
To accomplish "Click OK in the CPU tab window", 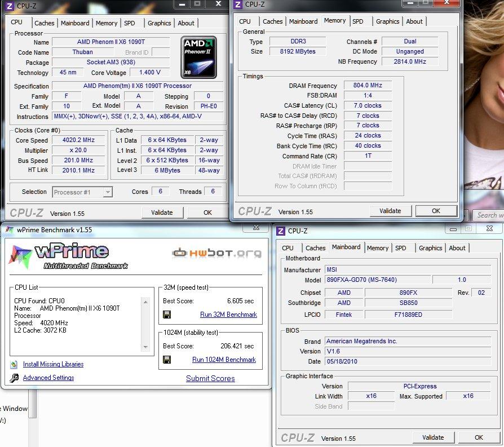I will click(207, 213).
